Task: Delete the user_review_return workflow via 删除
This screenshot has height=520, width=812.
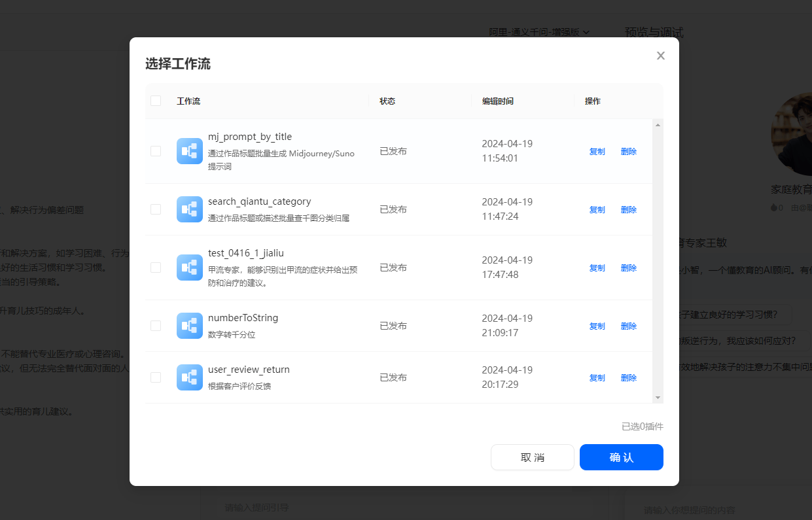Action: 628,377
